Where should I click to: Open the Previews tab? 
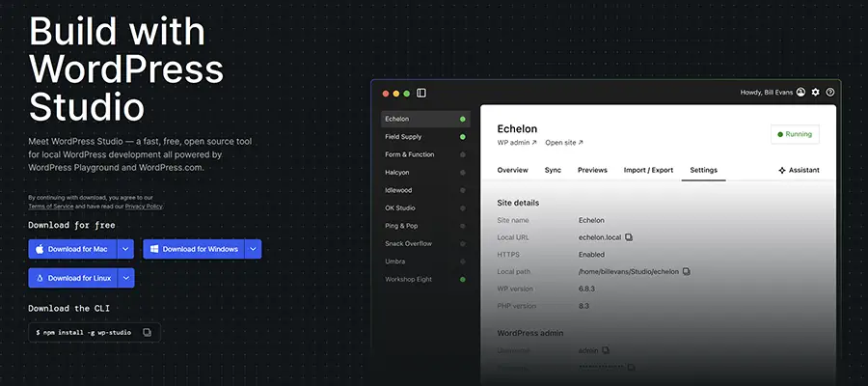click(592, 170)
